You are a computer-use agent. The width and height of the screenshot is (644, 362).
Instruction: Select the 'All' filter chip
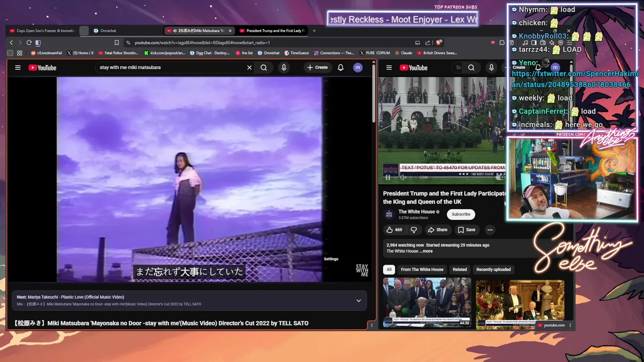pyautogui.click(x=389, y=269)
